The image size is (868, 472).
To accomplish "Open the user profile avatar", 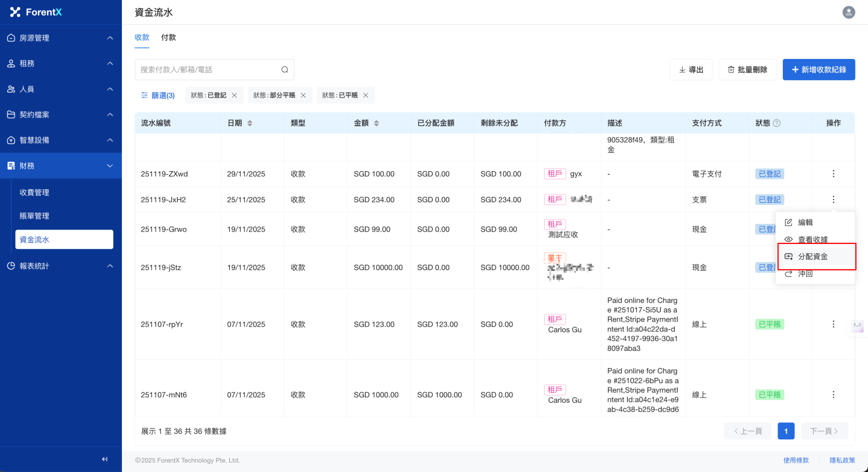I will pyautogui.click(x=848, y=12).
